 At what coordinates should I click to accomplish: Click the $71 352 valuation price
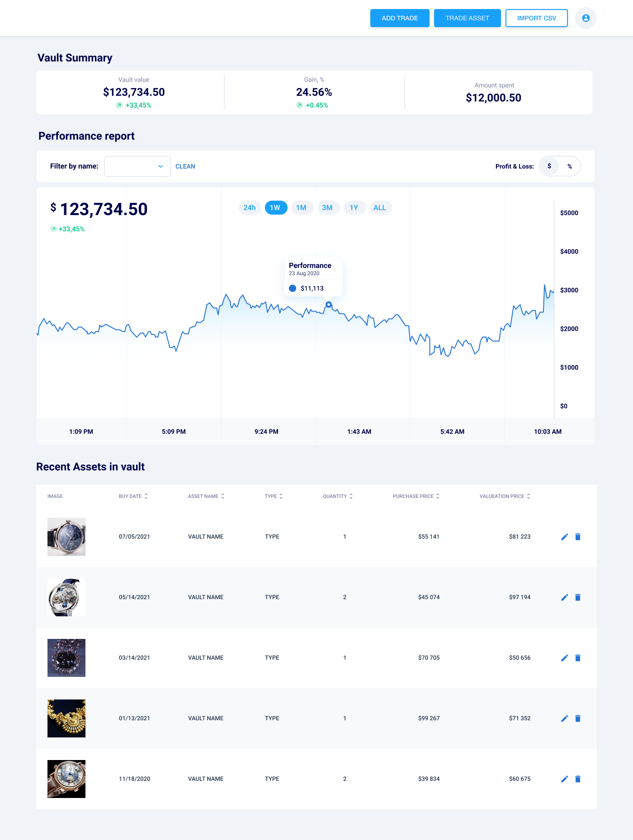(x=520, y=718)
